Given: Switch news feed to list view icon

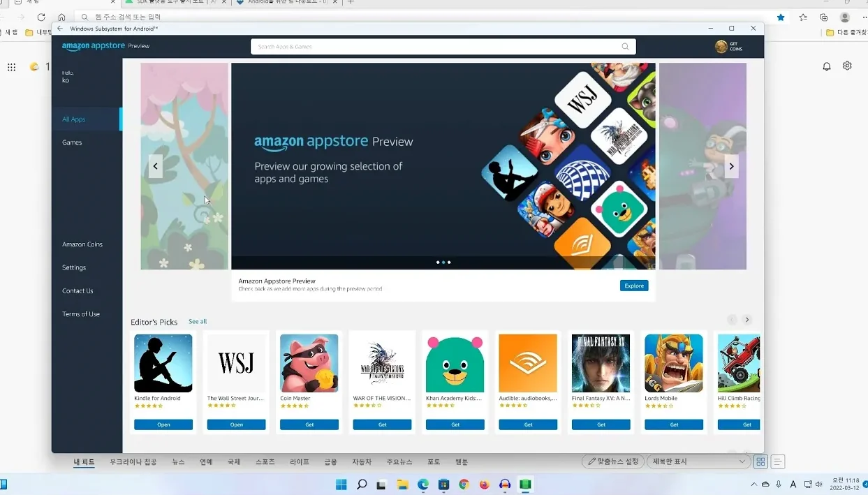Looking at the screenshot, I should (x=778, y=461).
